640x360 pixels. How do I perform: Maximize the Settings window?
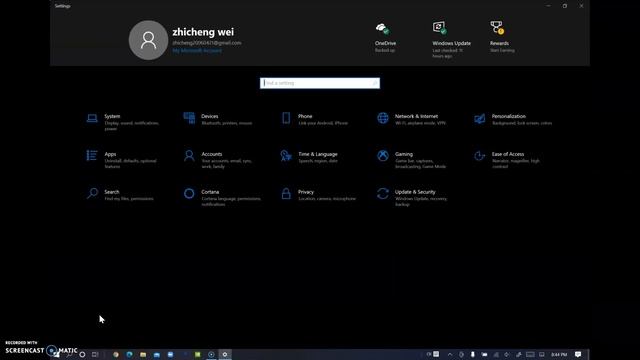[565, 6]
